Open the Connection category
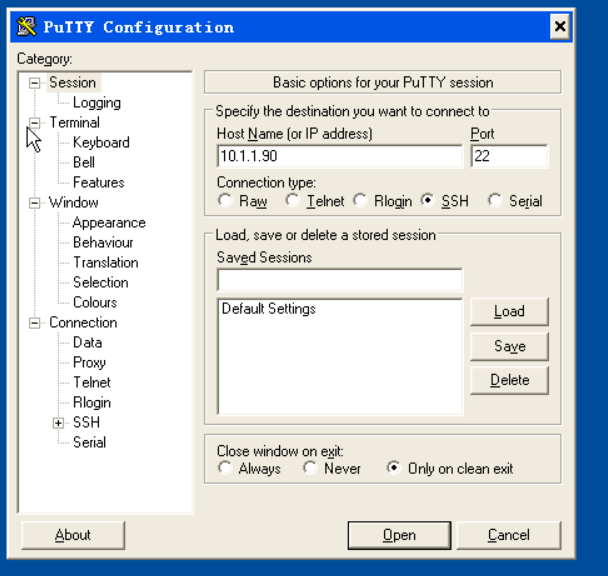The width and height of the screenshot is (608, 576). tap(83, 323)
